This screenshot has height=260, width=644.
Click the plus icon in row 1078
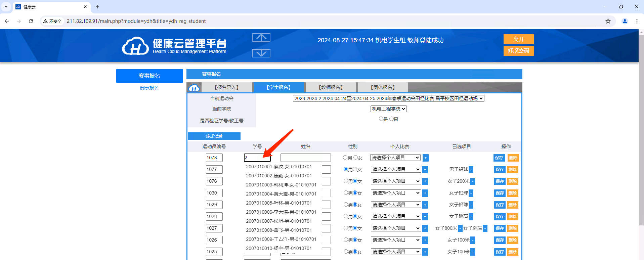425,158
